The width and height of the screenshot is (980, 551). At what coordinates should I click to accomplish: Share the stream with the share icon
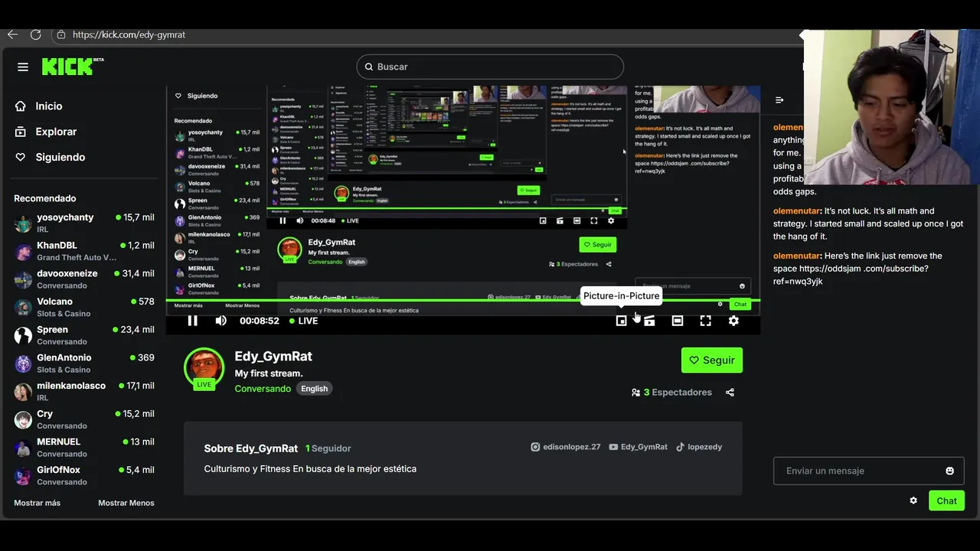[730, 393]
